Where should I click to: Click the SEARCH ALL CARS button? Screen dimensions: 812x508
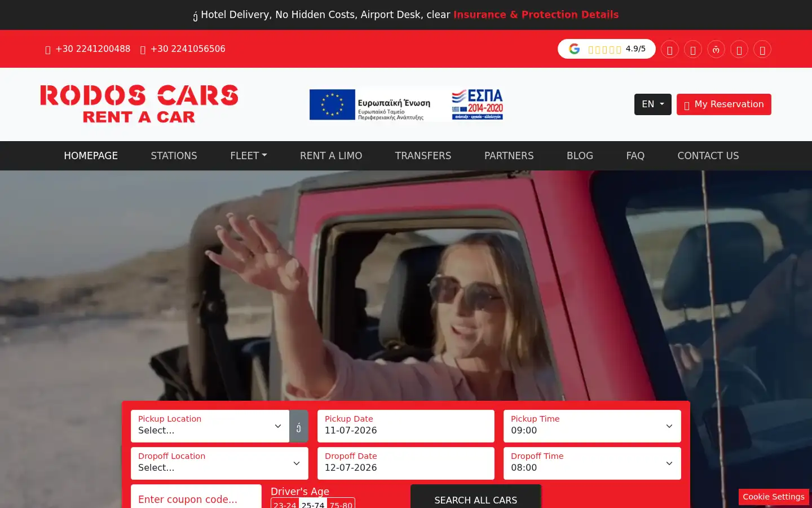[475, 497]
